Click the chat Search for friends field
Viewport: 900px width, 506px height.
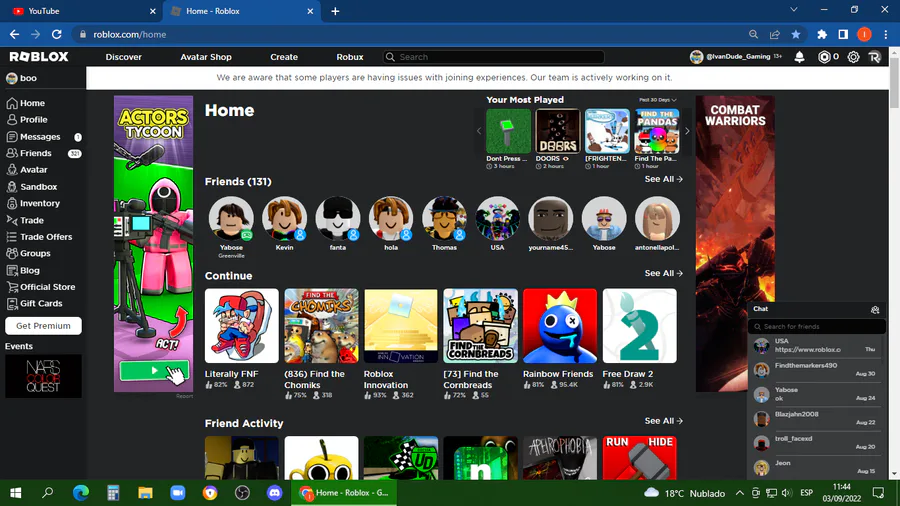(816, 326)
